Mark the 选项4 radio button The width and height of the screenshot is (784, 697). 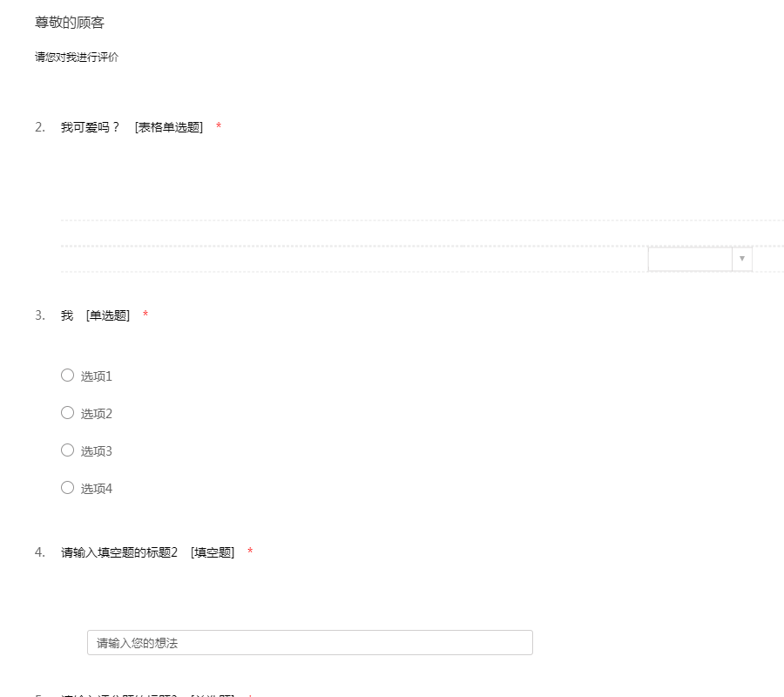coord(67,488)
